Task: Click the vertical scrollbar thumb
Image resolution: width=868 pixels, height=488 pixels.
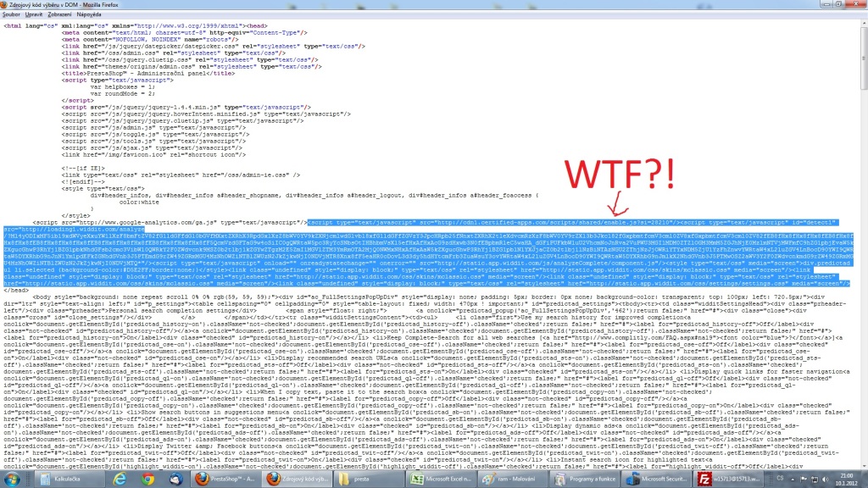Action: pos(864,58)
